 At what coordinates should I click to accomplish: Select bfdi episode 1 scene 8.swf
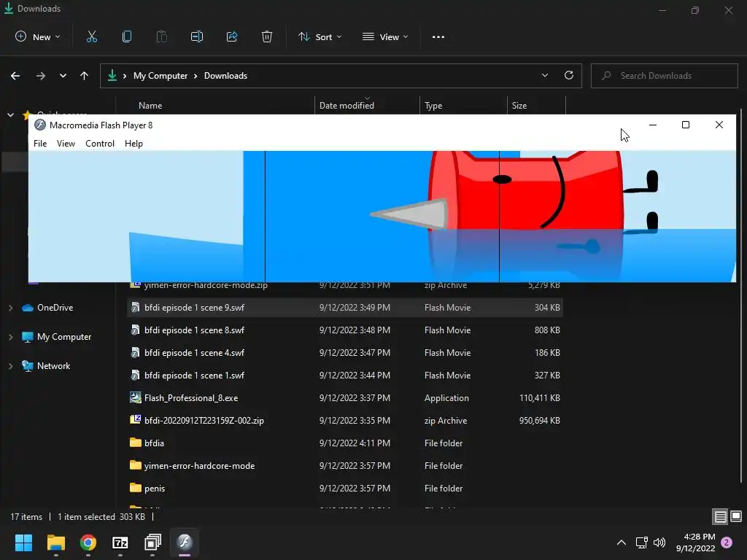coord(345,330)
